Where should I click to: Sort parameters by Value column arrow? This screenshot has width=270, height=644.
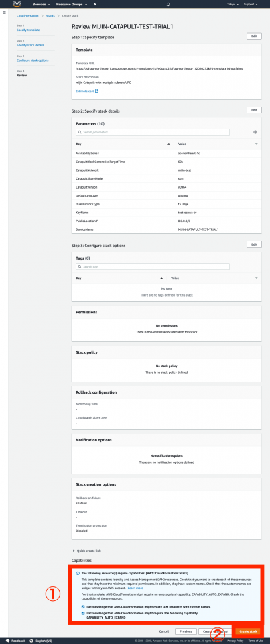257,144
